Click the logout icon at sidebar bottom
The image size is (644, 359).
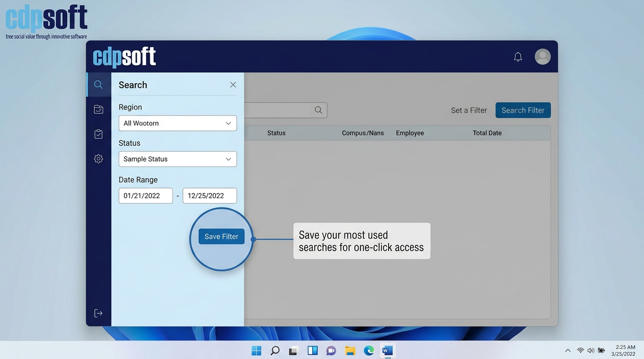pyautogui.click(x=98, y=313)
